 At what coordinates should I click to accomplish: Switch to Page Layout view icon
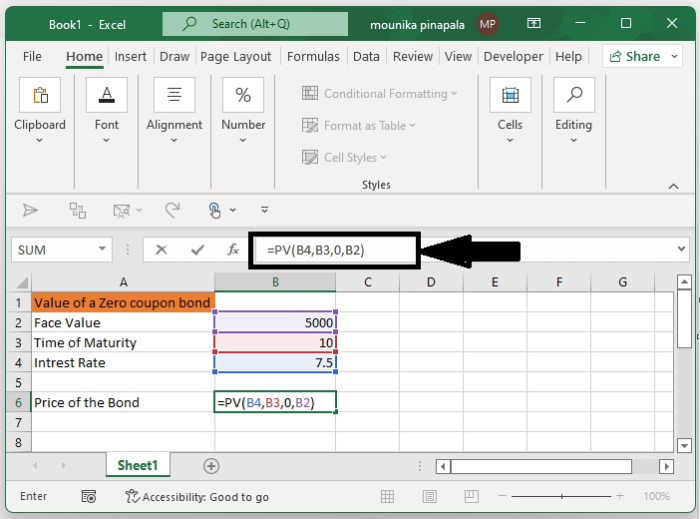tap(429, 496)
